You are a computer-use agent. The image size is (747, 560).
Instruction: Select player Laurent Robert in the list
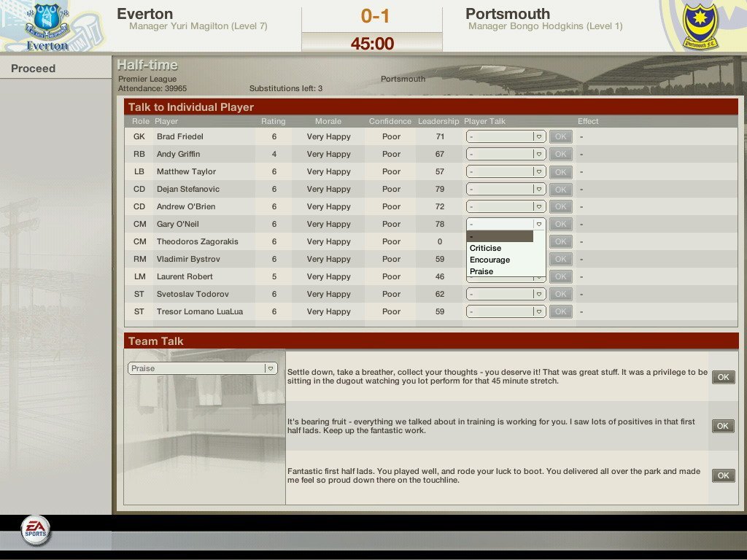[x=185, y=276]
